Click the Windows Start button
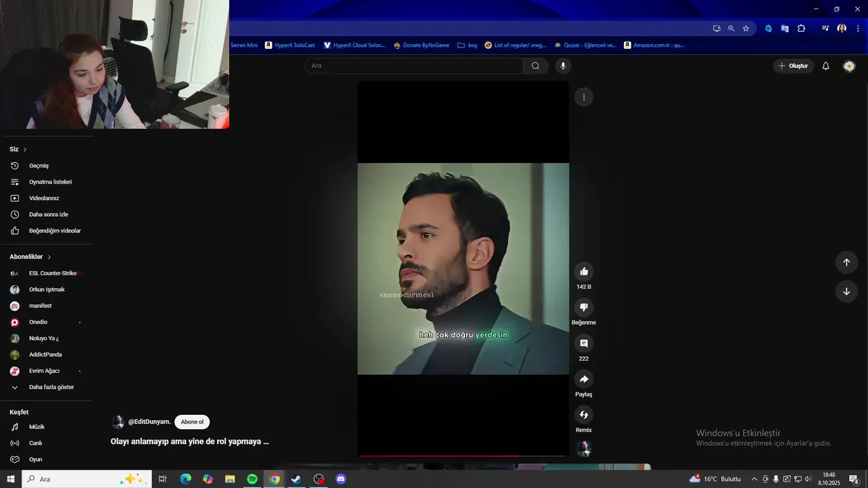The width and height of the screenshot is (868, 488). [x=11, y=479]
